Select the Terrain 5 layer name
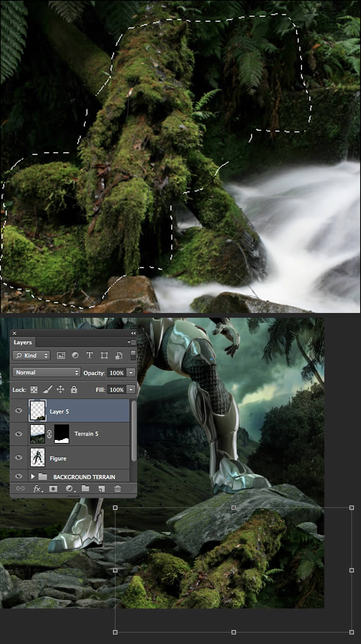The image size is (361, 644). pos(86,434)
